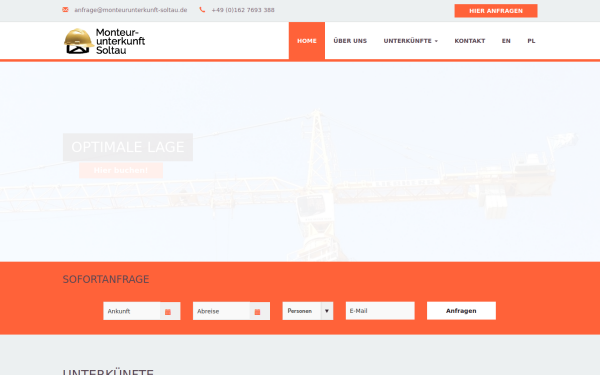Click the Monteurunterkunft Soltau helmet logo
This screenshot has width=600, height=375.
(x=104, y=41)
